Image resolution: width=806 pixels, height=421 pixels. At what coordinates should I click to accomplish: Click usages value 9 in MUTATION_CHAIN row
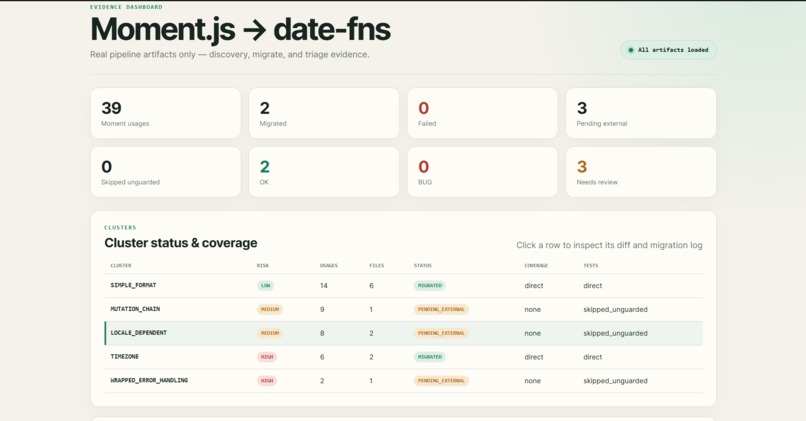tap(322, 309)
